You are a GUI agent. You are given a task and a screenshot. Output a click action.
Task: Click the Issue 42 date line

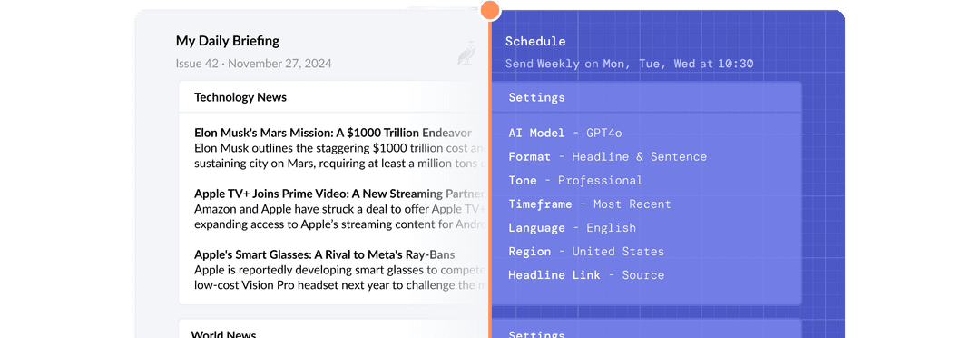(254, 64)
